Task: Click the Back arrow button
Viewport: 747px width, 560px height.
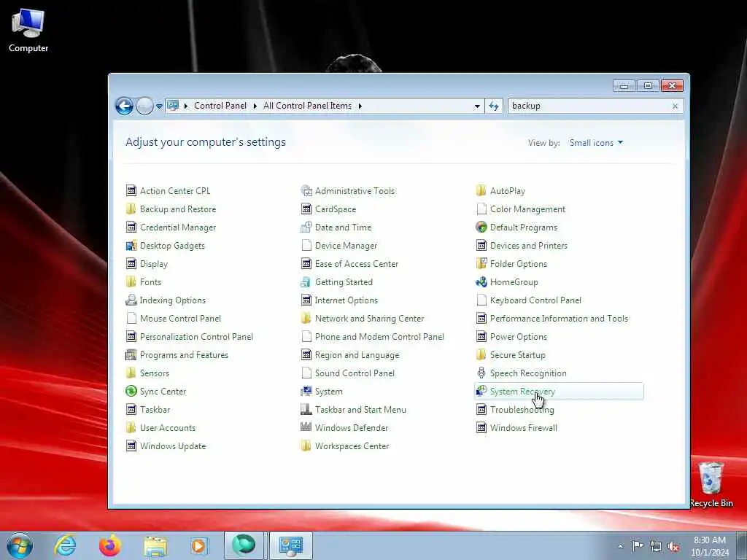Action: tap(124, 106)
